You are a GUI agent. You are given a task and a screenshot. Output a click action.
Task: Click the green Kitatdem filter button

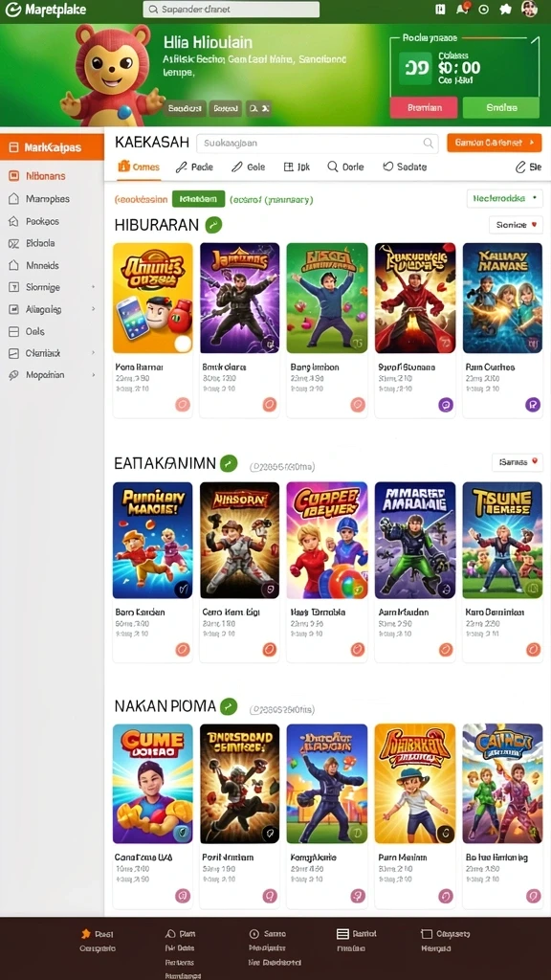[x=198, y=199]
